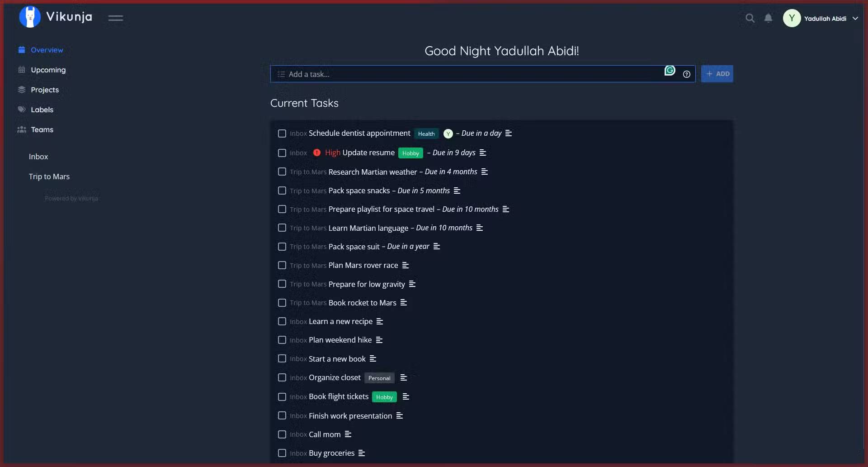Click description icon for Organize closet

tap(404, 377)
